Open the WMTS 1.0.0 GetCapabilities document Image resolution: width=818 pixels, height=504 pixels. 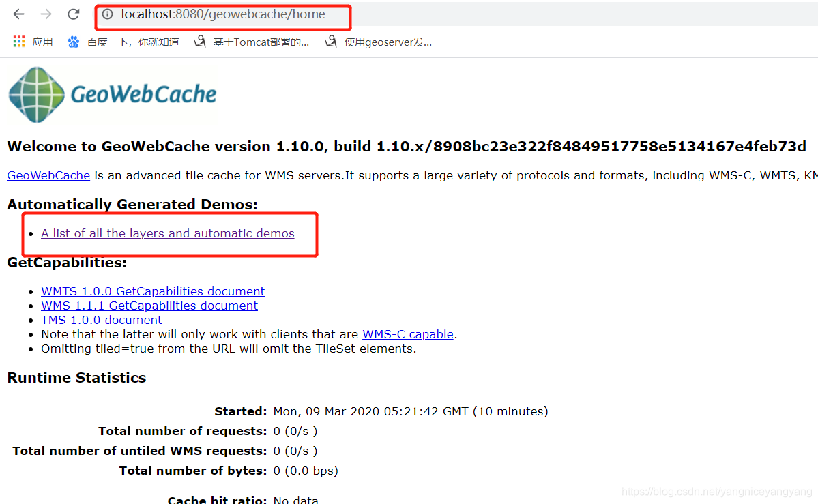[152, 291]
